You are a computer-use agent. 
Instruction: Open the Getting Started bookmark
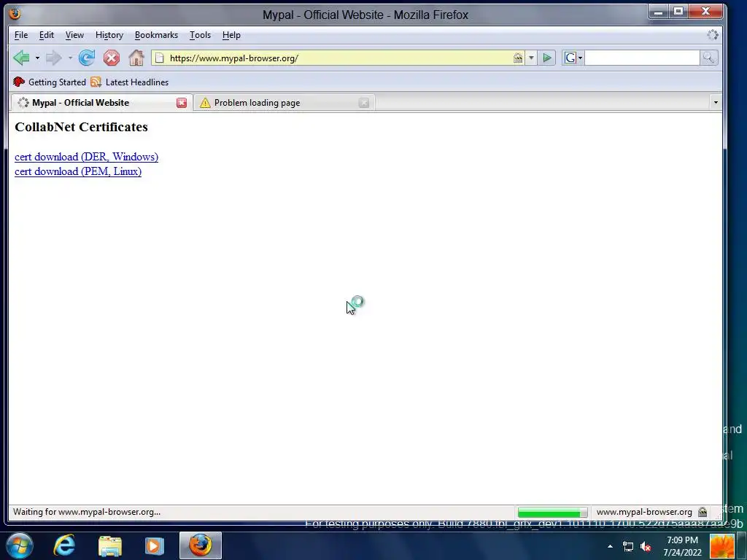pyautogui.click(x=50, y=82)
